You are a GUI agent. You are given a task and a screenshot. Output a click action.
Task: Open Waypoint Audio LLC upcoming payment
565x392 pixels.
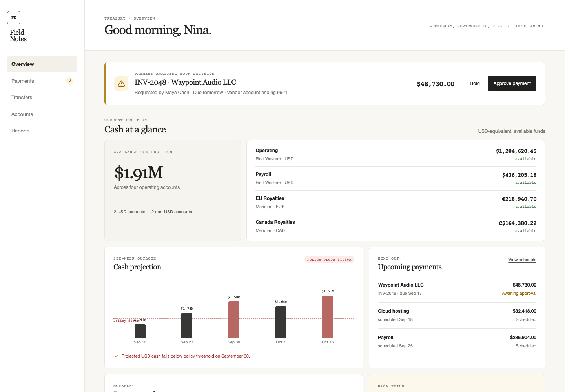(455, 289)
